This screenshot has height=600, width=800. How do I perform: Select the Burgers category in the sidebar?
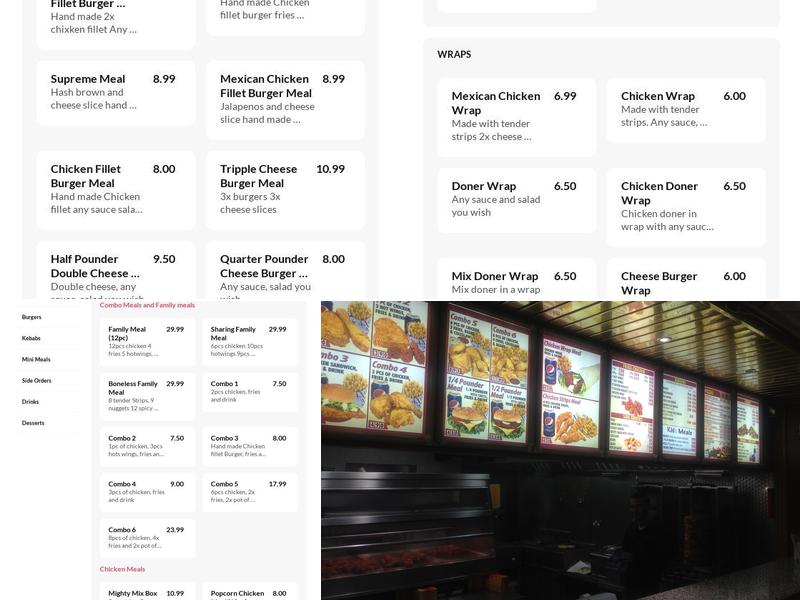click(x=33, y=317)
